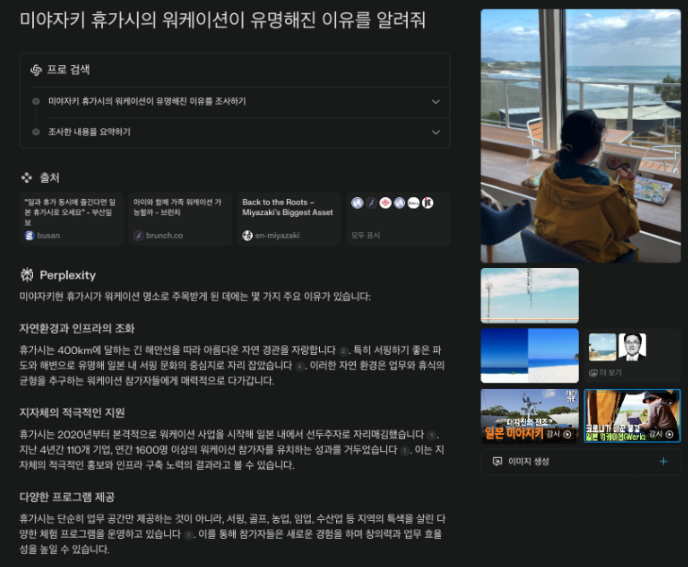Click the last favicon in 모두 표시 card

[x=427, y=203]
